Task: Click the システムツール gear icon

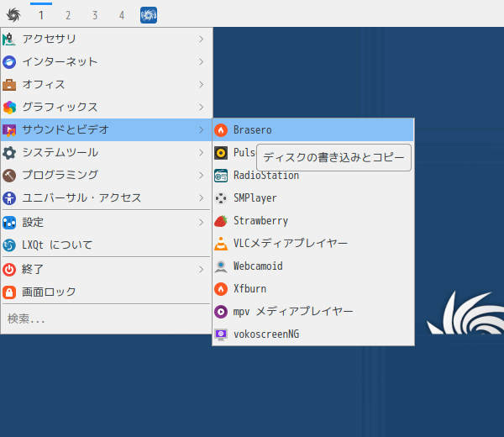Action: pos(9,152)
